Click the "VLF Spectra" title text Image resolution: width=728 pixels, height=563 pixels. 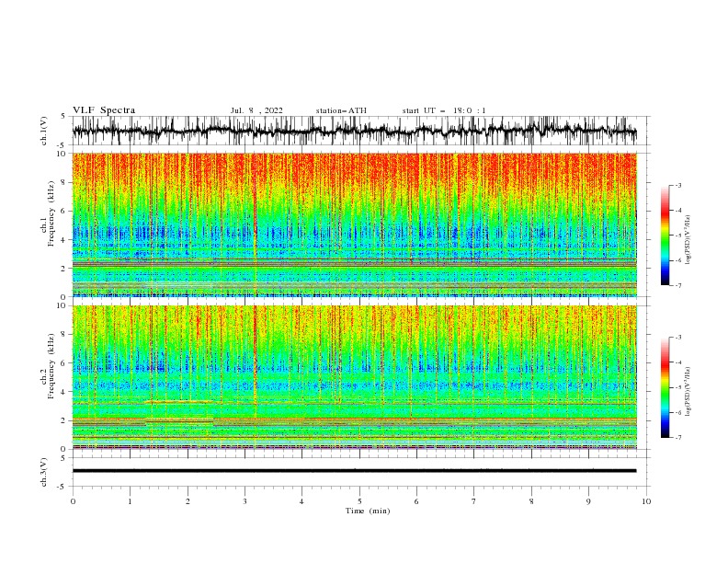104,110
